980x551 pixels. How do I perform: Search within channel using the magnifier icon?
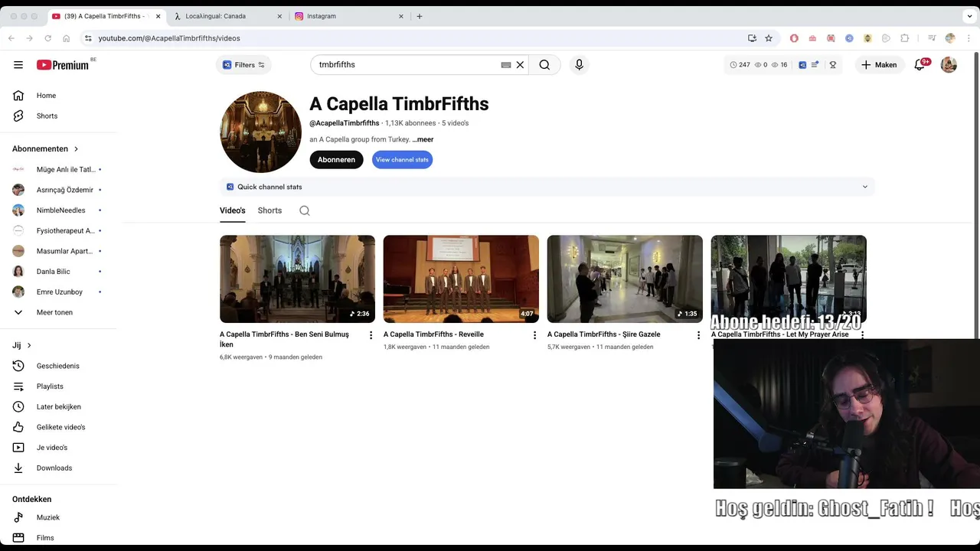305,210
